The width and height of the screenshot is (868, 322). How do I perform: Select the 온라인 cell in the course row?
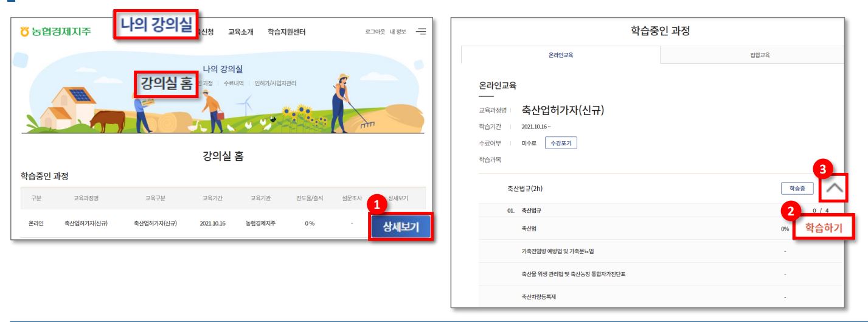(36, 223)
